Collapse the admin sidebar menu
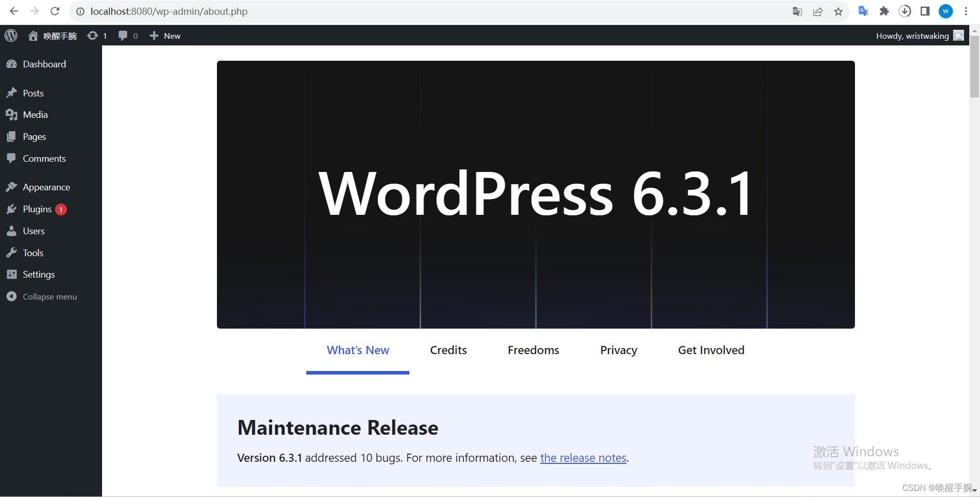 click(42, 296)
